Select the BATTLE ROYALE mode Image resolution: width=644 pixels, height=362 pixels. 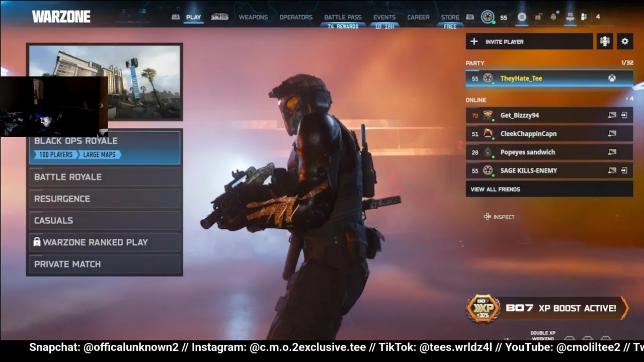coord(104,177)
